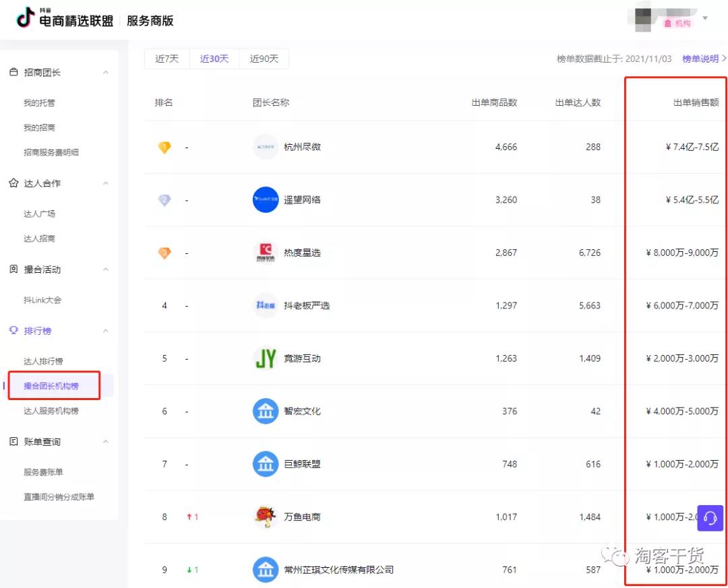
Task: Collapse the 达人合作 section chevron
Action: click(x=106, y=183)
